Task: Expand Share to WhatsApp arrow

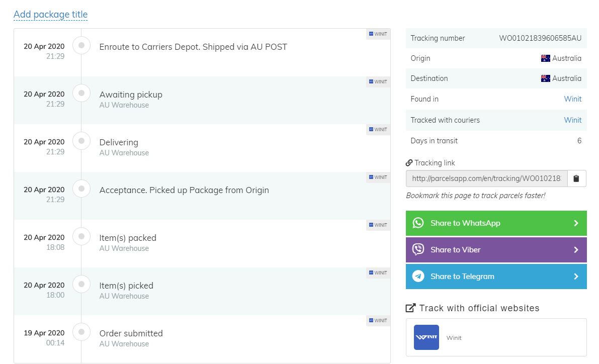Action: tap(576, 223)
